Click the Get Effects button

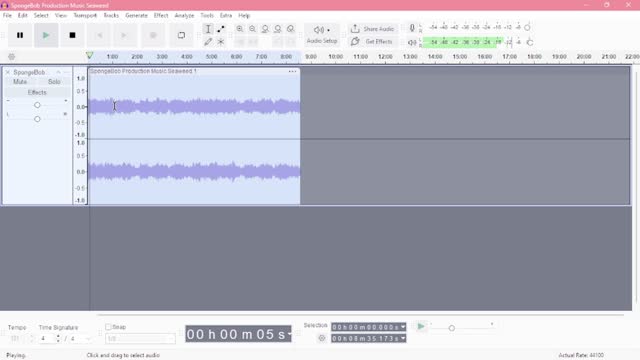tap(372, 42)
